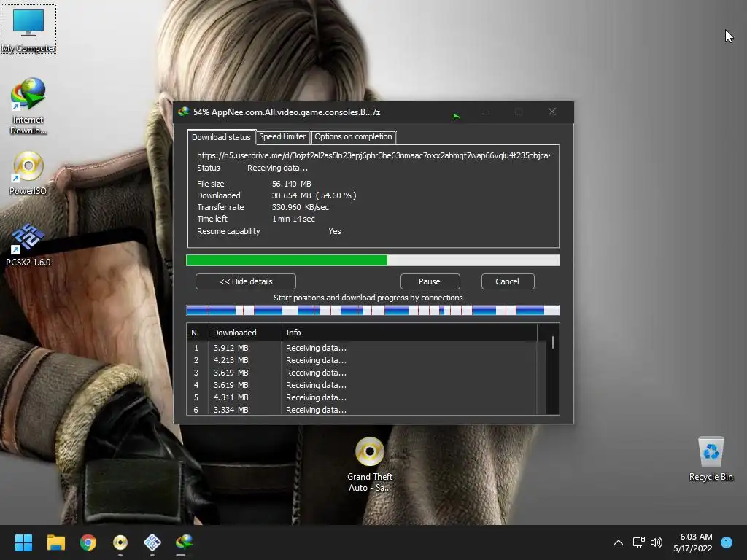Show hidden system tray icons
747x560 pixels.
[619, 542]
